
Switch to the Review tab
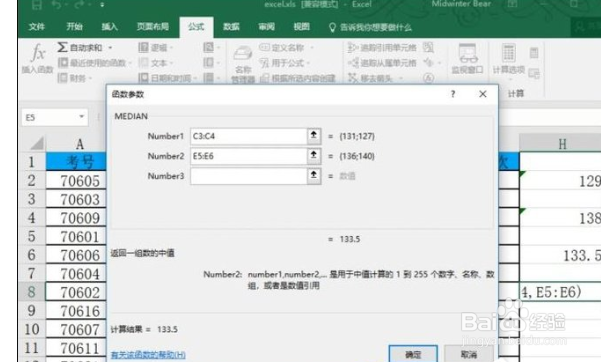pos(266,27)
